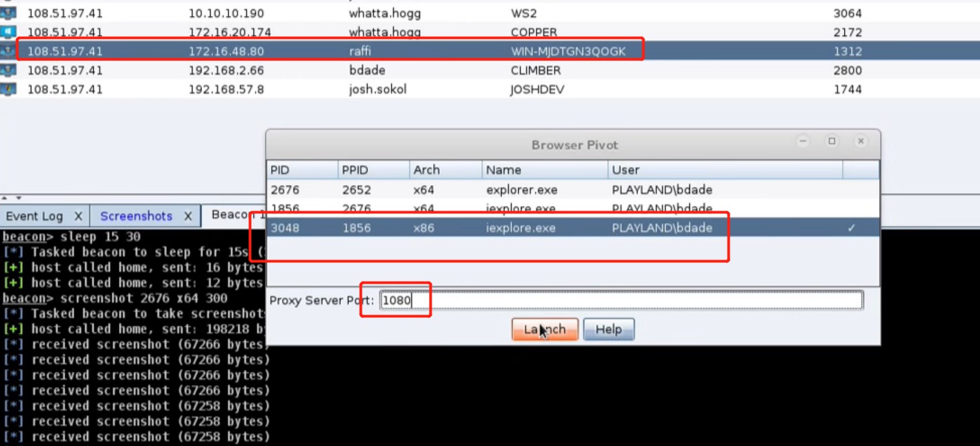This screenshot has height=446, width=980.
Task: Click the beacon icon for bdade CLIMBER session
Action: coord(8,70)
